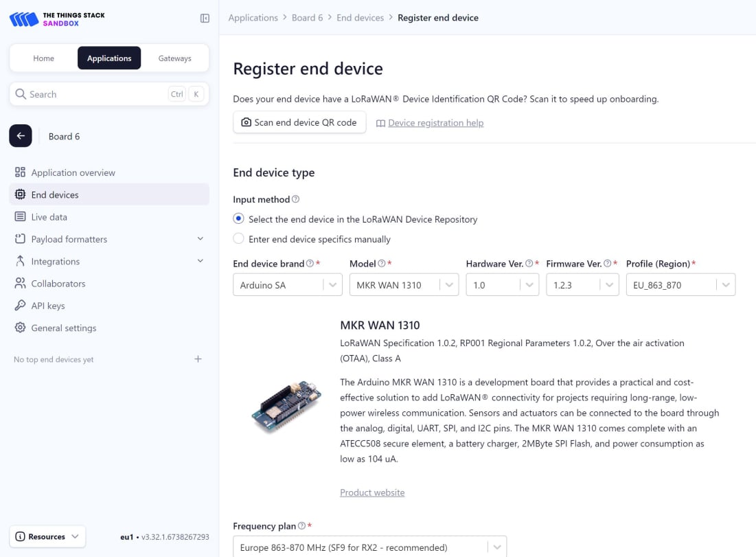Collapse the sidebar with the panel icon

(205, 19)
